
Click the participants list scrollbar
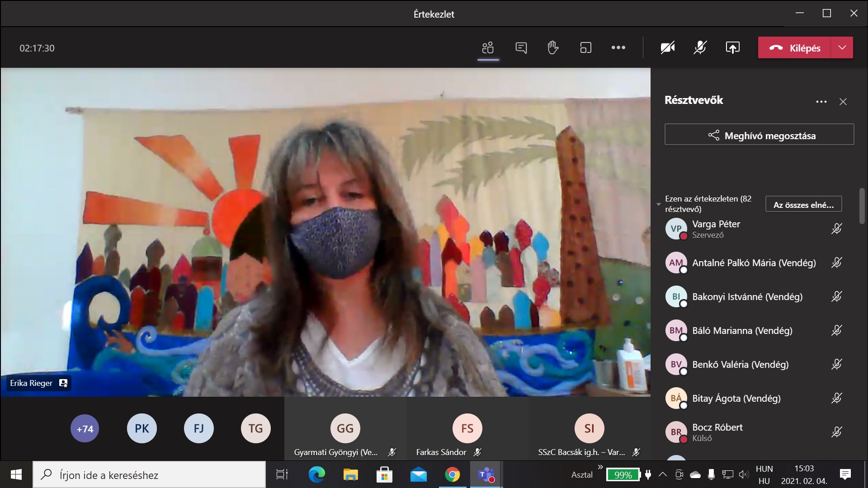click(x=862, y=206)
